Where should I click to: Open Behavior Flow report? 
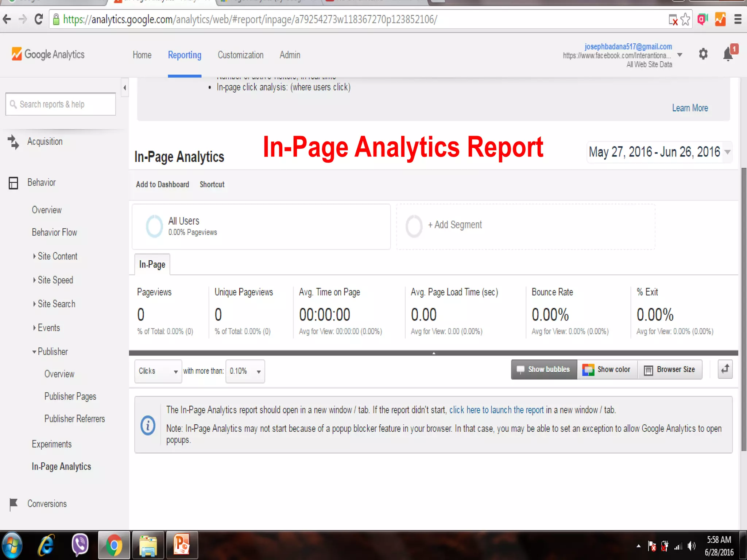pyautogui.click(x=54, y=233)
